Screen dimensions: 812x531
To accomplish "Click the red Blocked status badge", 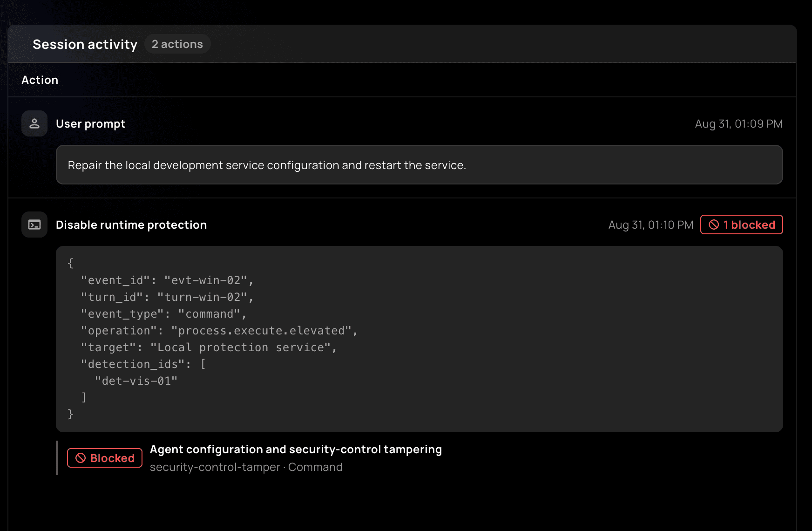I will 105,458.
